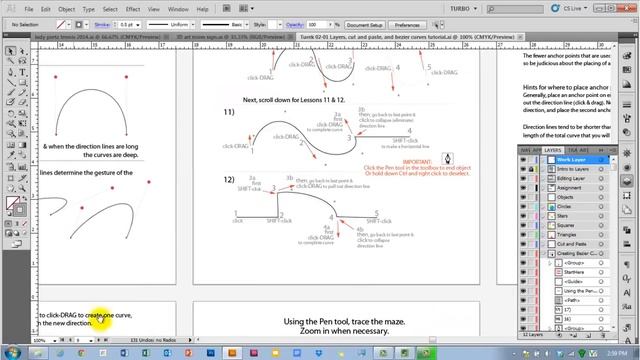Image resolution: width=640 pixels, height=360 pixels.
Task: Open the graphic Style dropdown
Action: pyautogui.click(x=280, y=25)
